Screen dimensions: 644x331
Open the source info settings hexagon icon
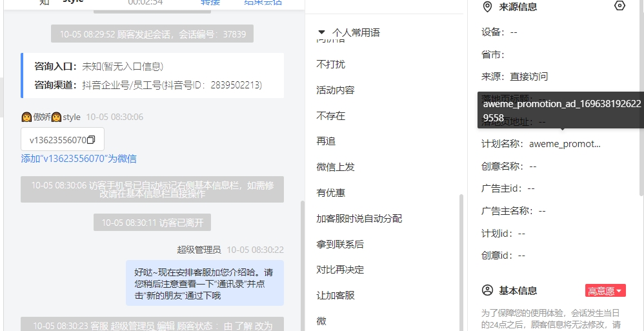[619, 6]
